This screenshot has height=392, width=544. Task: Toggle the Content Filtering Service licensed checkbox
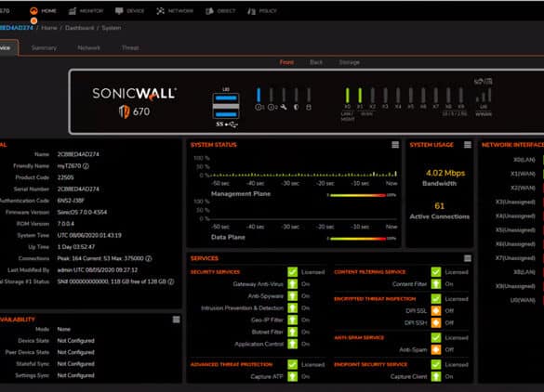tap(436, 272)
